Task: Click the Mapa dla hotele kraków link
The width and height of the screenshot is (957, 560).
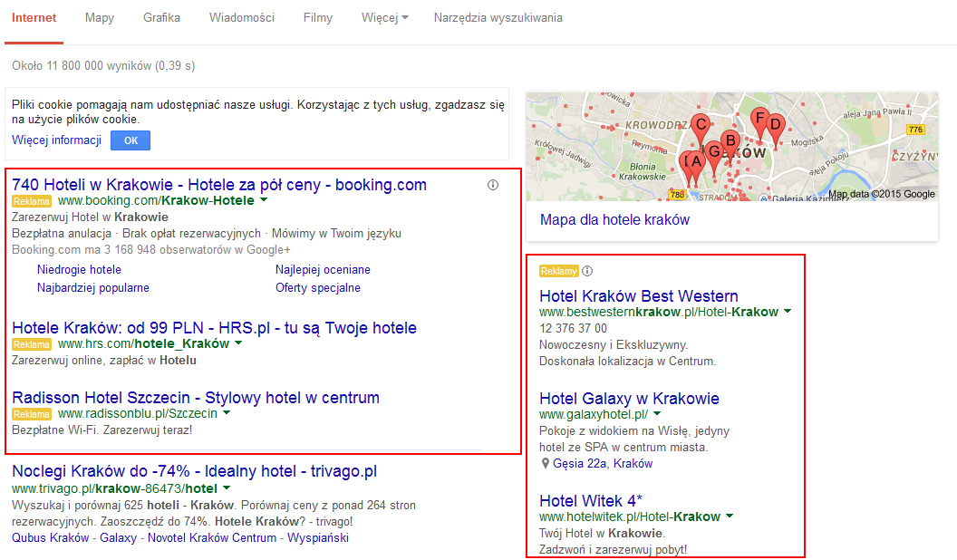Action: click(614, 220)
